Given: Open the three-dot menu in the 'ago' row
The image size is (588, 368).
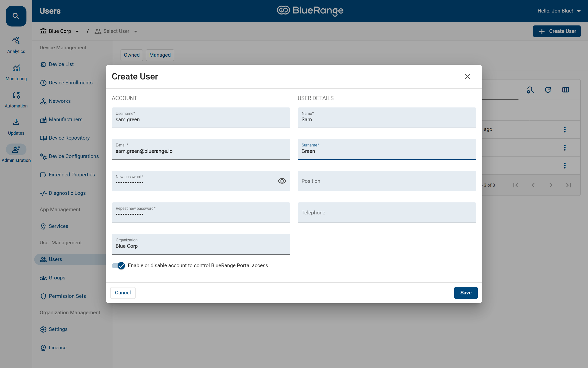Looking at the screenshot, I should pyautogui.click(x=565, y=130).
